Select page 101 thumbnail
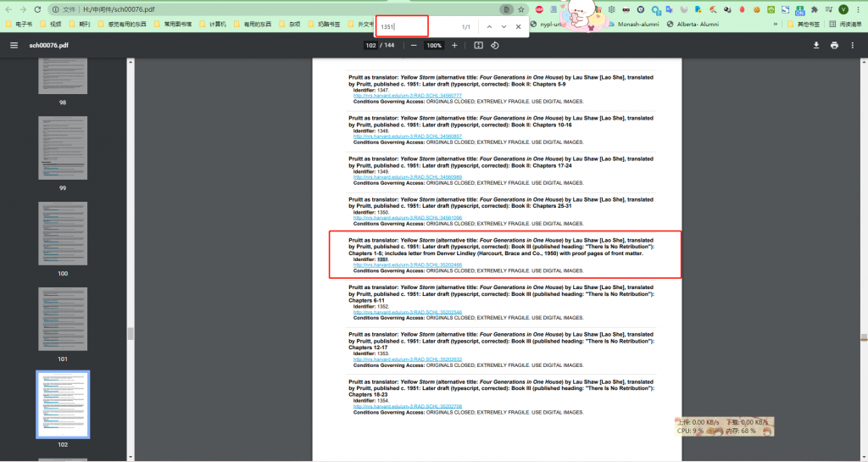 point(63,319)
